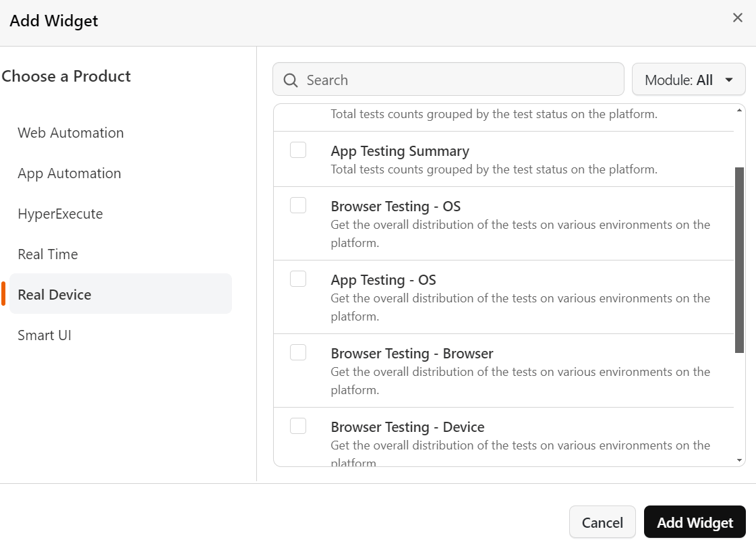
Task: Choose App Automation from product list
Action: 69,173
